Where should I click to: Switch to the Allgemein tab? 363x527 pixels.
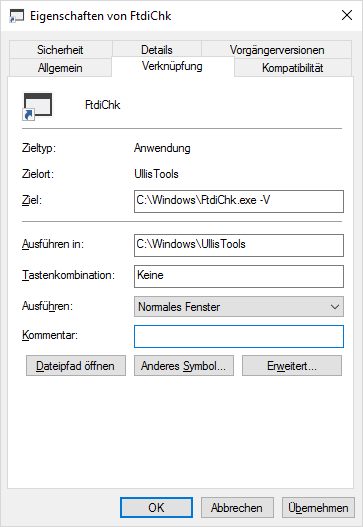pyautogui.click(x=60, y=68)
